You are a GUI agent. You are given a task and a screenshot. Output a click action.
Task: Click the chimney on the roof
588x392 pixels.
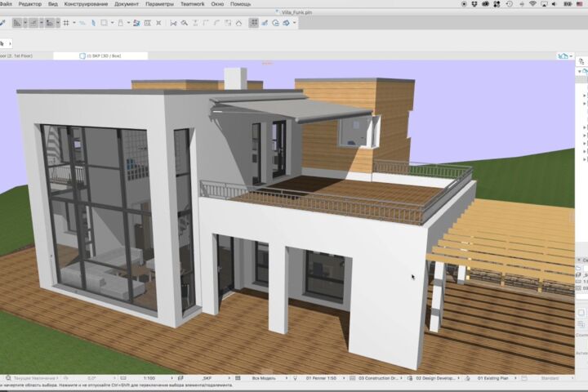tap(235, 78)
